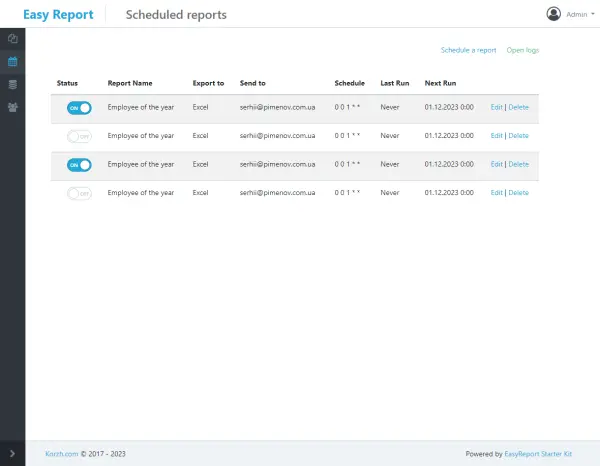Edit the first scheduled report

[497, 107]
